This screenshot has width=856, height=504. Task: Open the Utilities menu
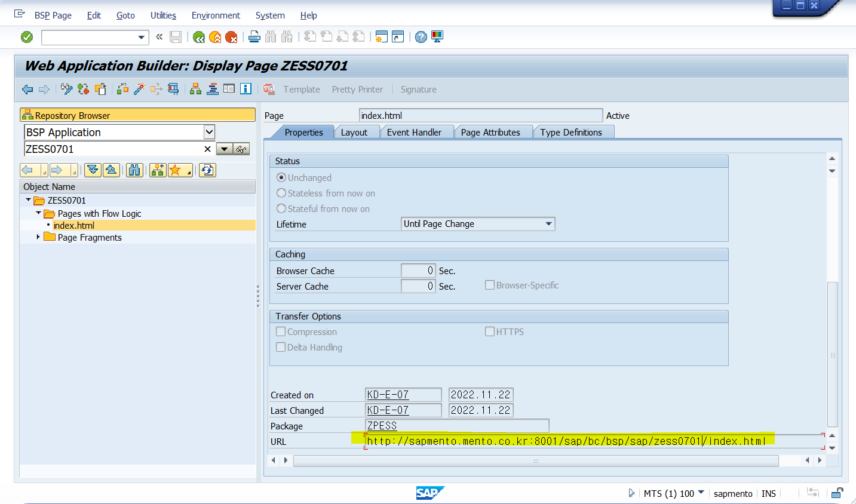click(x=163, y=16)
